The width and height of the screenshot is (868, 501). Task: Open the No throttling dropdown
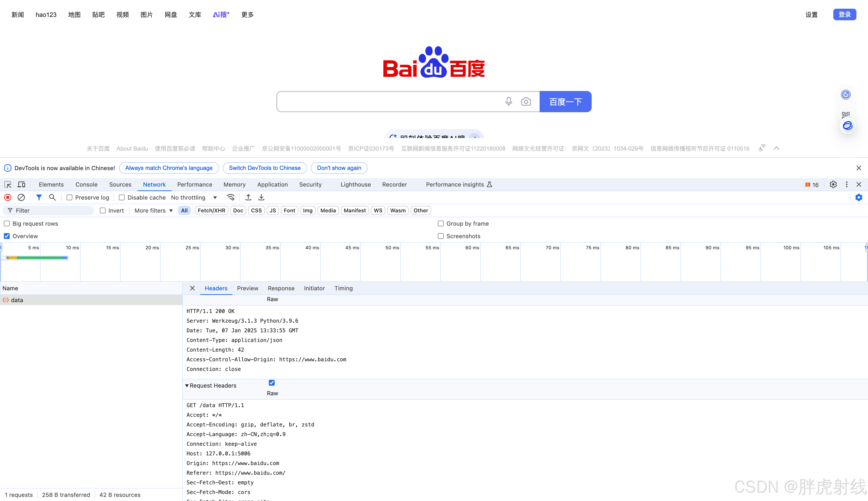point(194,197)
